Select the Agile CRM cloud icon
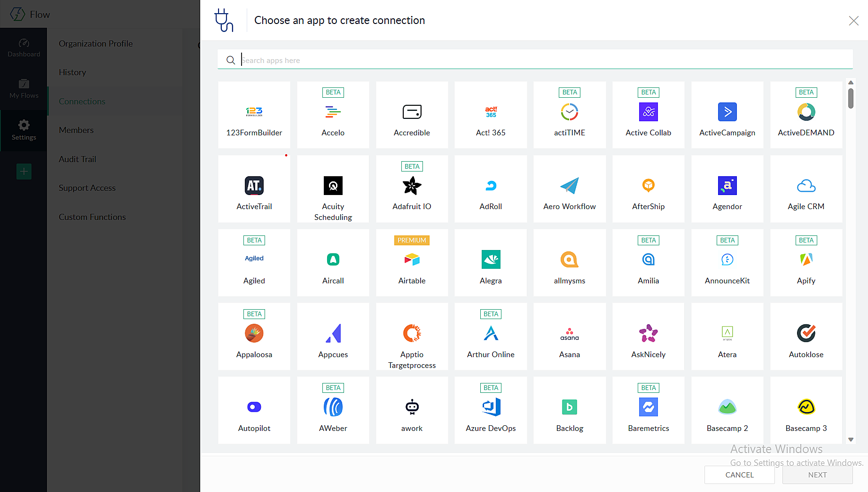 806,186
